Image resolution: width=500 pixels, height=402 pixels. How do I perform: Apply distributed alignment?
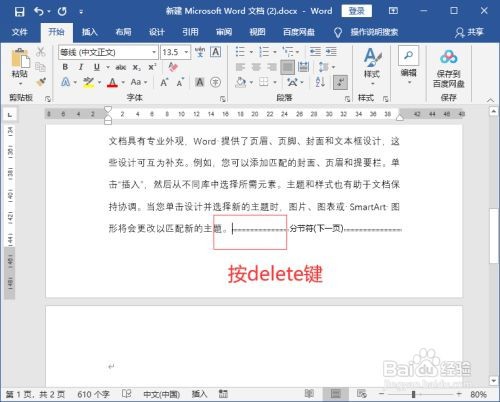(303, 67)
